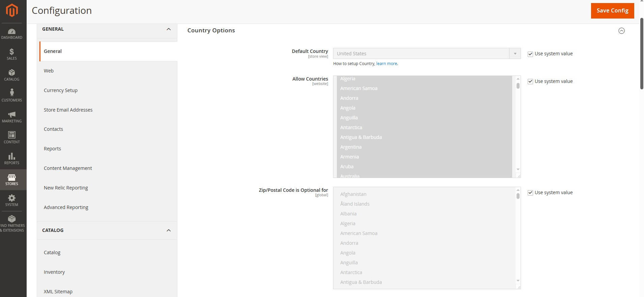Click Zip/Postal list resize handle

point(519,287)
